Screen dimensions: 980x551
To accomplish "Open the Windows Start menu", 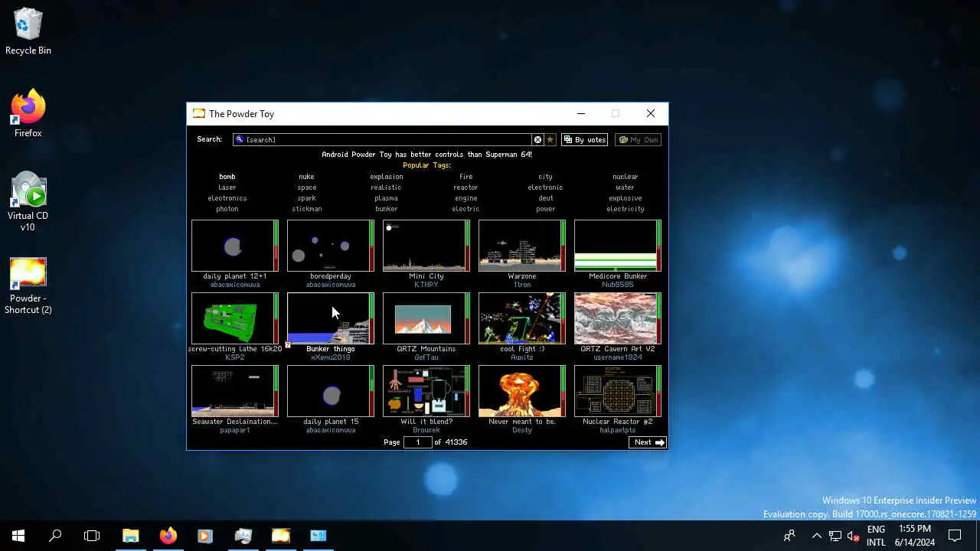I will tap(18, 536).
